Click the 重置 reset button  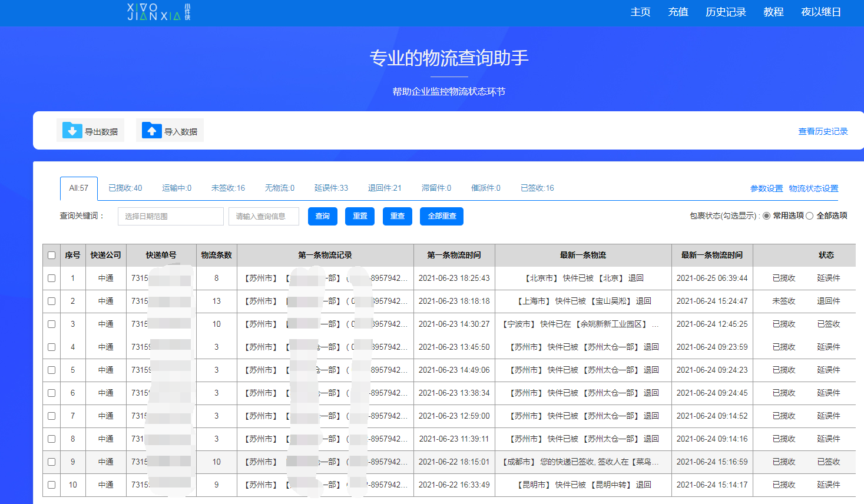(359, 216)
